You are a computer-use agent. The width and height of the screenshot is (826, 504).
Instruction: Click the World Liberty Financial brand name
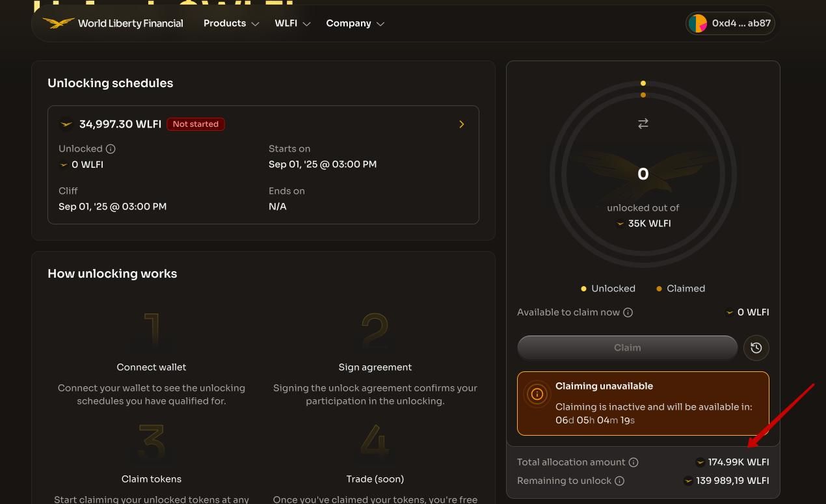(x=131, y=23)
